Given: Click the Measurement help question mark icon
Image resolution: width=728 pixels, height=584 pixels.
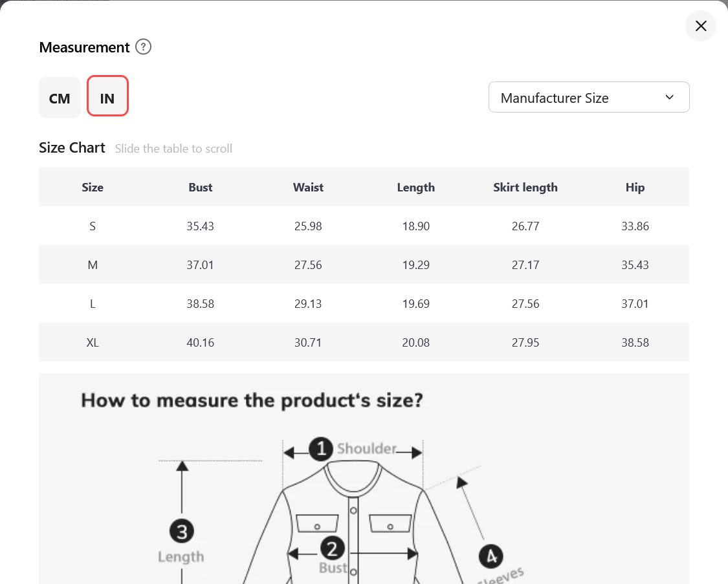Looking at the screenshot, I should coord(144,47).
